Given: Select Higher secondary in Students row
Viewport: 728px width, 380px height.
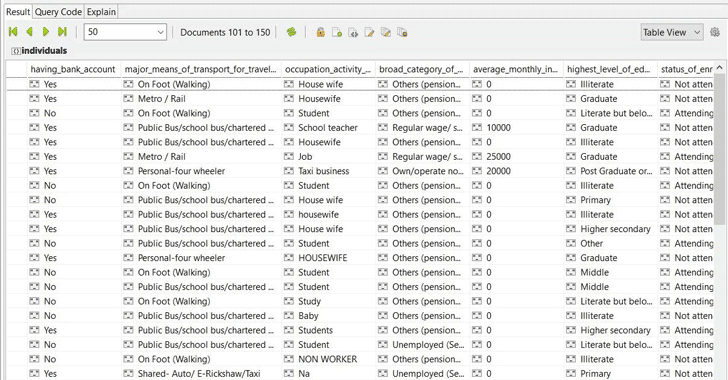Looking at the screenshot, I should point(611,330).
